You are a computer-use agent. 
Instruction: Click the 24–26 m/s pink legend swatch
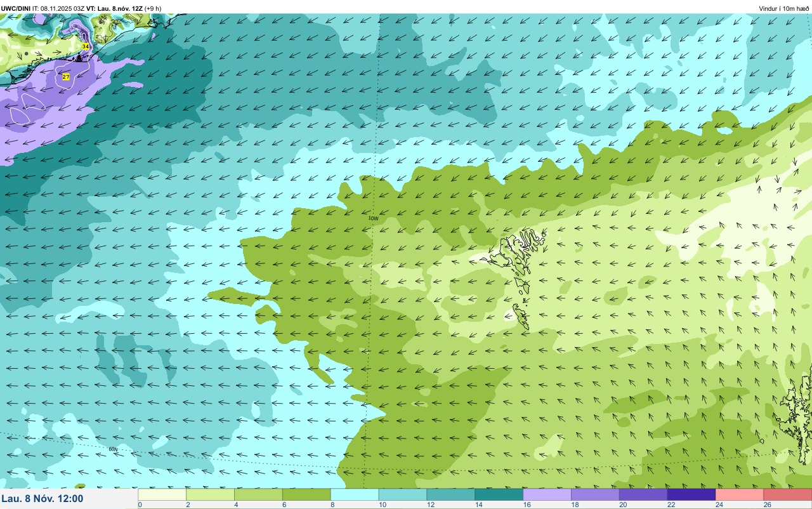[x=740, y=494]
